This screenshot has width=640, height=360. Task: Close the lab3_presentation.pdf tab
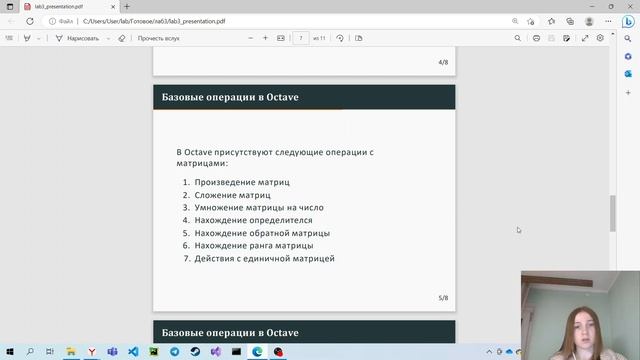[113, 7]
